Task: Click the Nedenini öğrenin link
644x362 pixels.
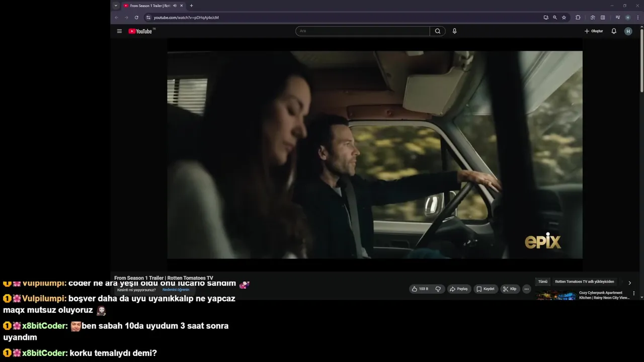Action: pyautogui.click(x=176, y=290)
